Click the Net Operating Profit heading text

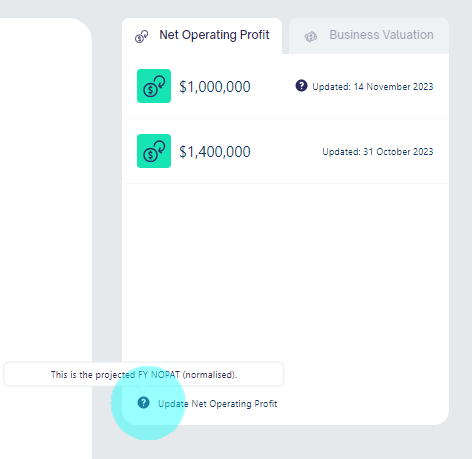point(214,35)
